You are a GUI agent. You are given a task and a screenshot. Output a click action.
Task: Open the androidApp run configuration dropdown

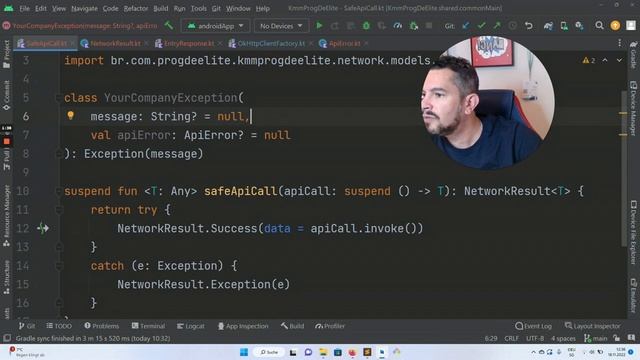(216, 26)
